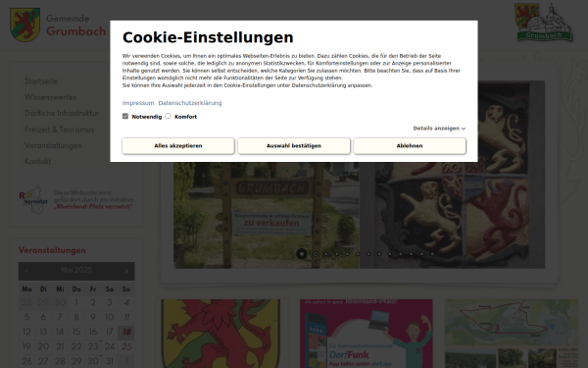Expand Details anzeigen in cookie dialog
This screenshot has width=588, height=368.
(439, 129)
